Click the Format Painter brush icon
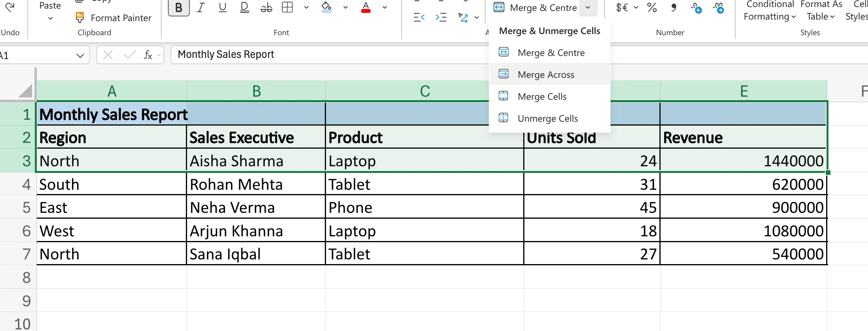 point(80,18)
